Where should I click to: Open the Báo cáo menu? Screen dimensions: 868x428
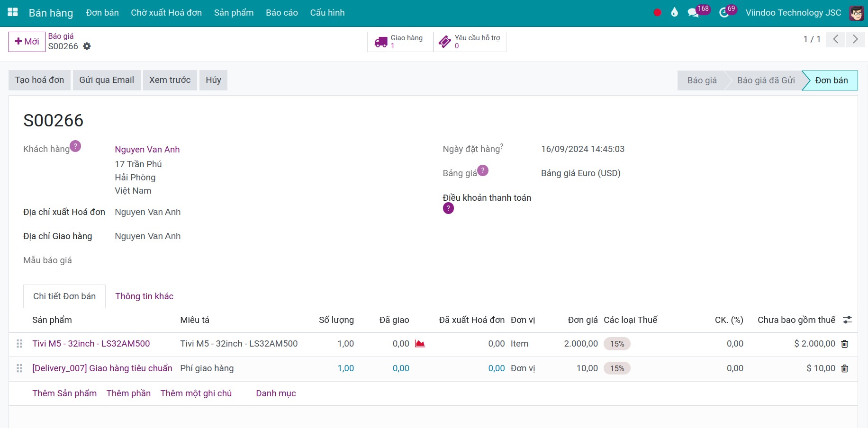[282, 13]
